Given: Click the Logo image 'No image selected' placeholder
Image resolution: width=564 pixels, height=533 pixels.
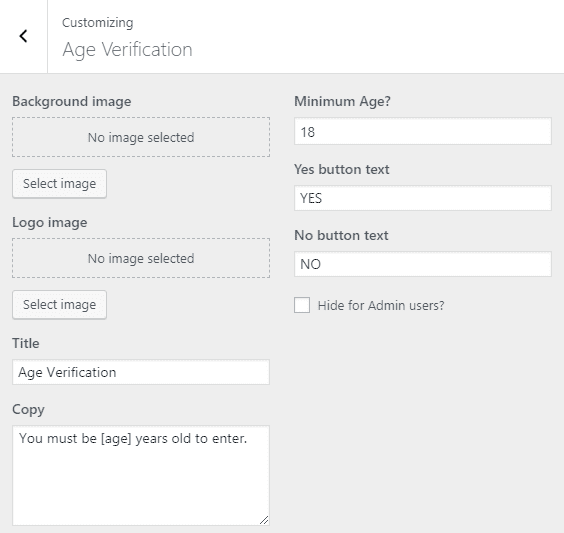Looking at the screenshot, I should (141, 258).
